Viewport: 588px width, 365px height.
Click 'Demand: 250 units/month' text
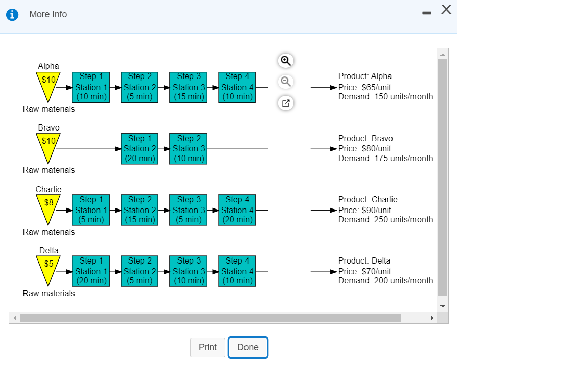click(385, 219)
